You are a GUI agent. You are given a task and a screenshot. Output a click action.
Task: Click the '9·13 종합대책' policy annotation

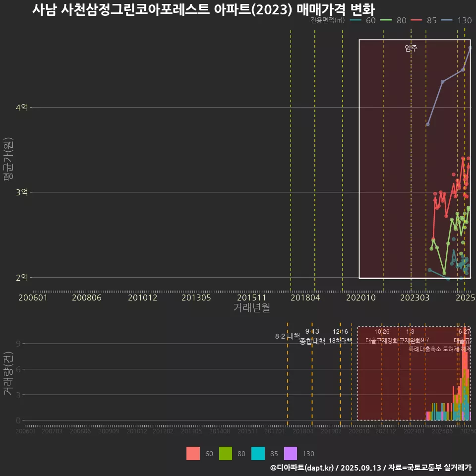click(312, 336)
